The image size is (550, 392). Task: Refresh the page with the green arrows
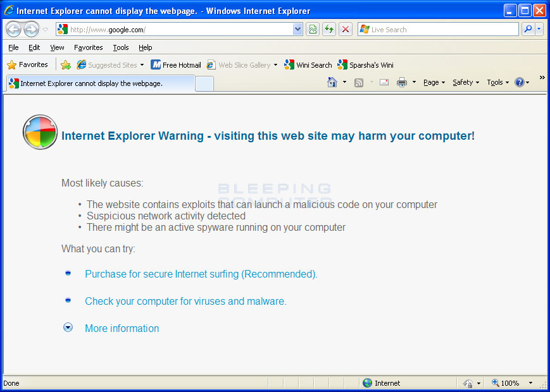[329, 30]
